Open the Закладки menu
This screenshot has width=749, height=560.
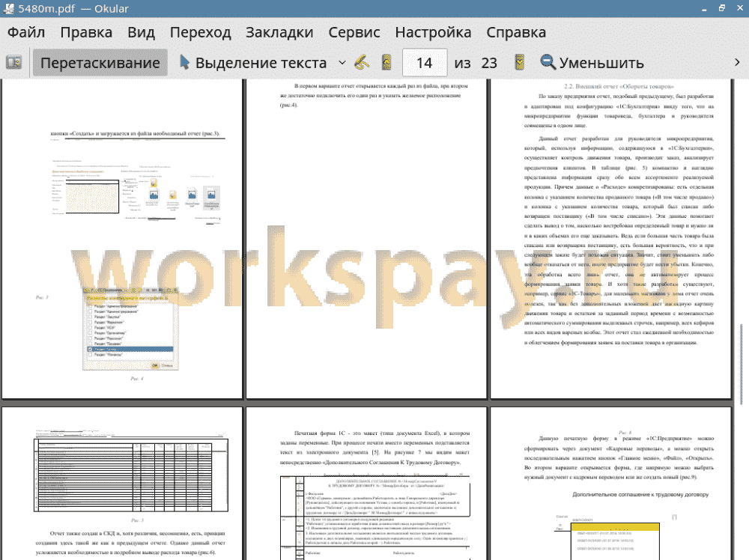click(x=279, y=32)
